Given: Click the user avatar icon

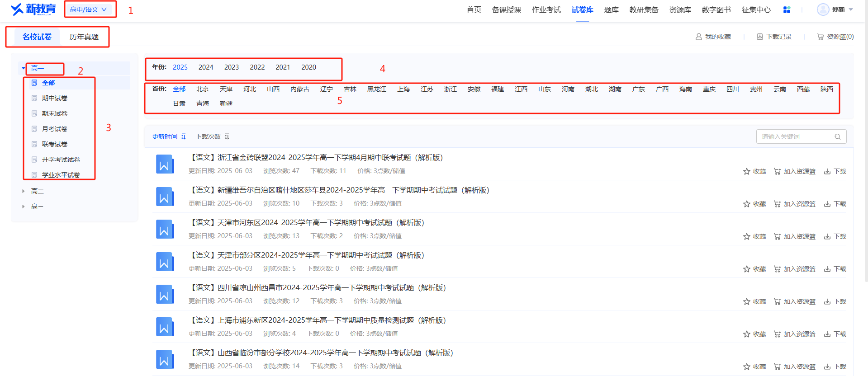Looking at the screenshot, I should pyautogui.click(x=823, y=9).
